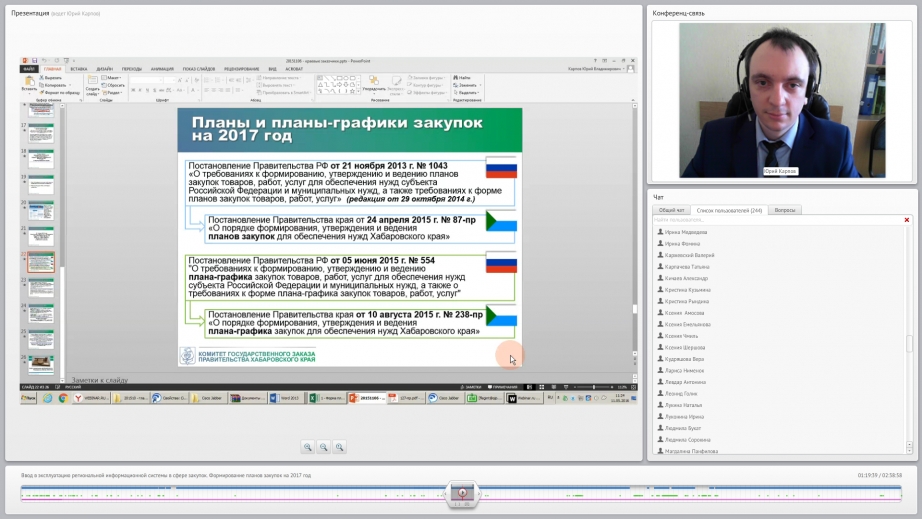Click the Excel taskbar button
The image size is (922, 519).
tap(327, 398)
